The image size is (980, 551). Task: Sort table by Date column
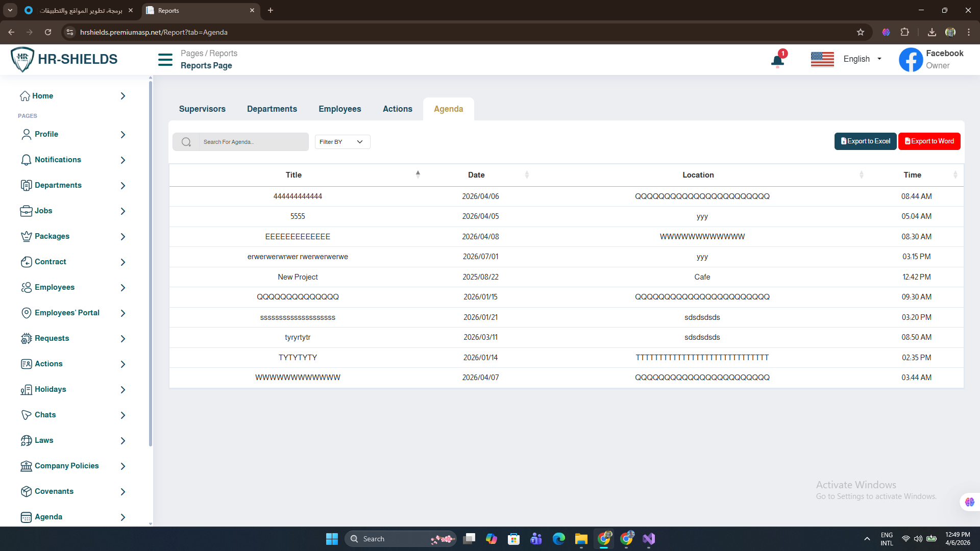click(476, 175)
